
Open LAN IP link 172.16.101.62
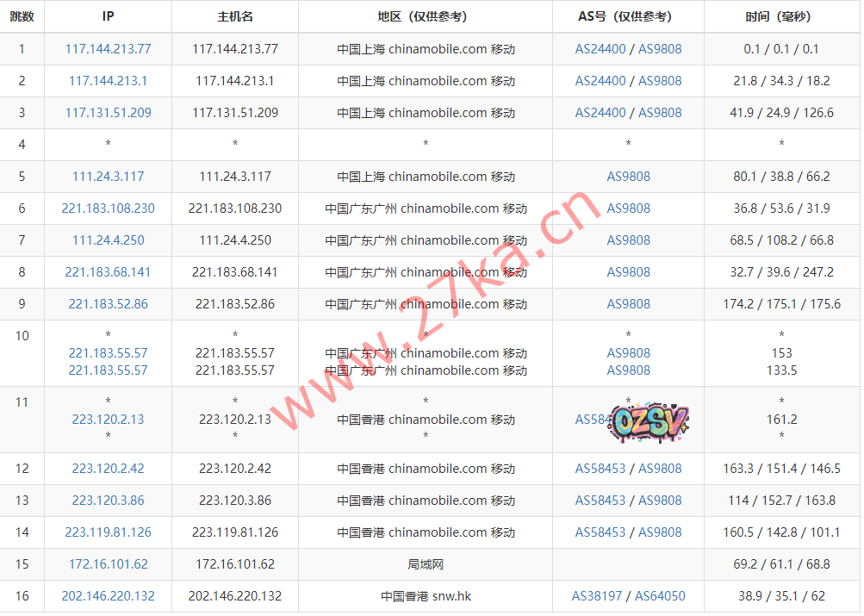coord(108,564)
